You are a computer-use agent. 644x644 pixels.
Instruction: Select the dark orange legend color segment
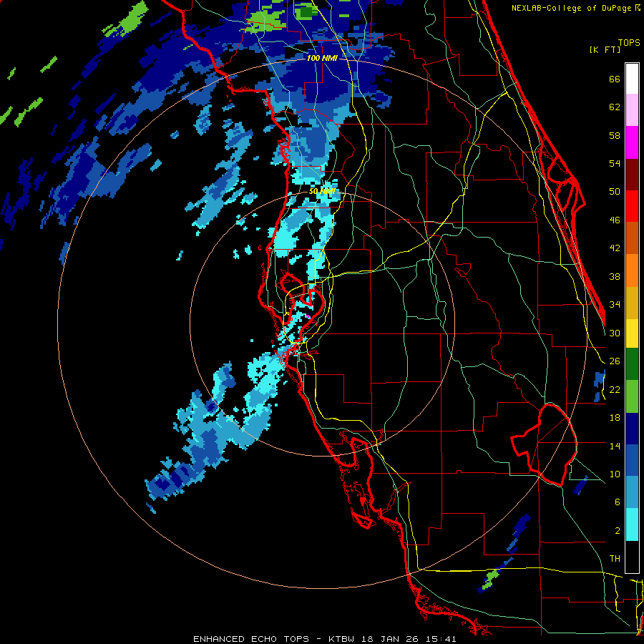632,238
